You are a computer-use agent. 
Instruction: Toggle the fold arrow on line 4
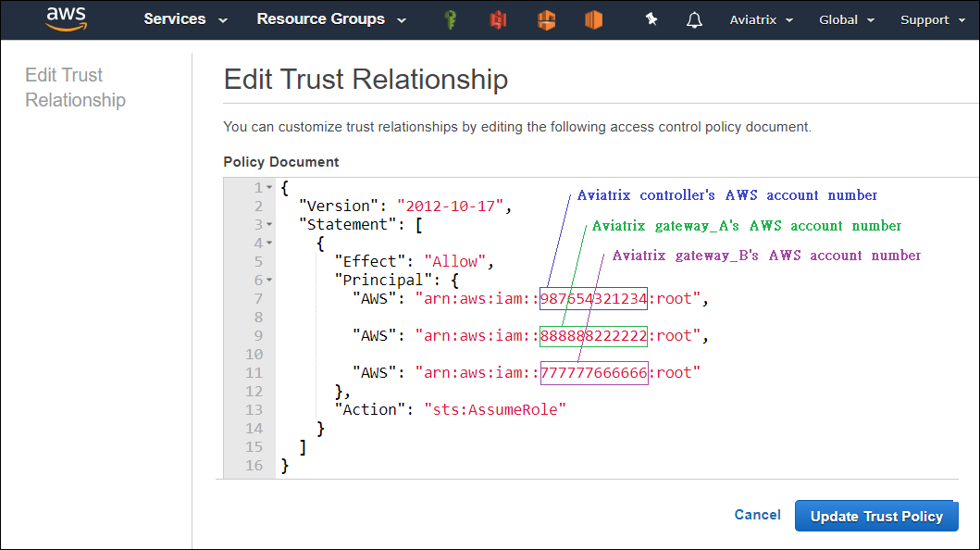(x=269, y=244)
